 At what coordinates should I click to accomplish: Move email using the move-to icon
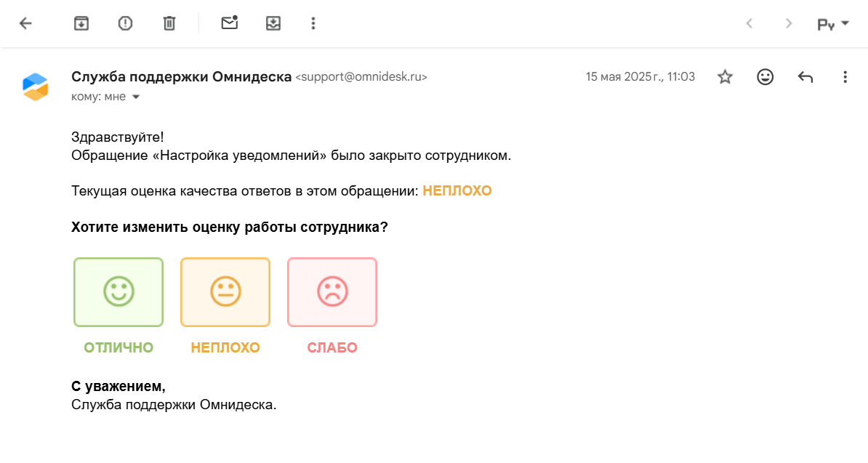273,23
